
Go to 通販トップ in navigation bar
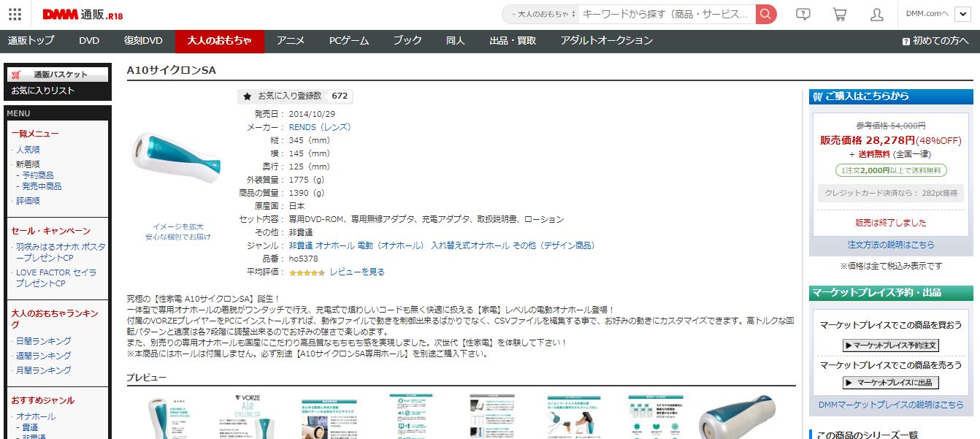pos(31,41)
